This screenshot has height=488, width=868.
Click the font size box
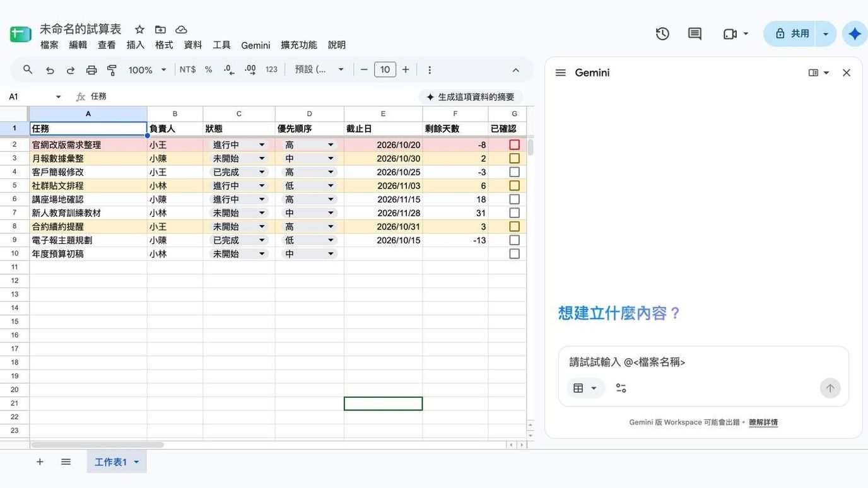coord(385,69)
